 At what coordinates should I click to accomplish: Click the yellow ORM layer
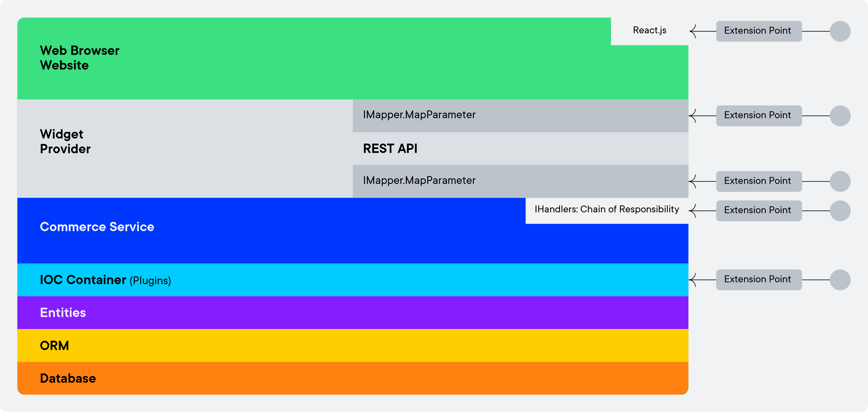tap(352, 345)
